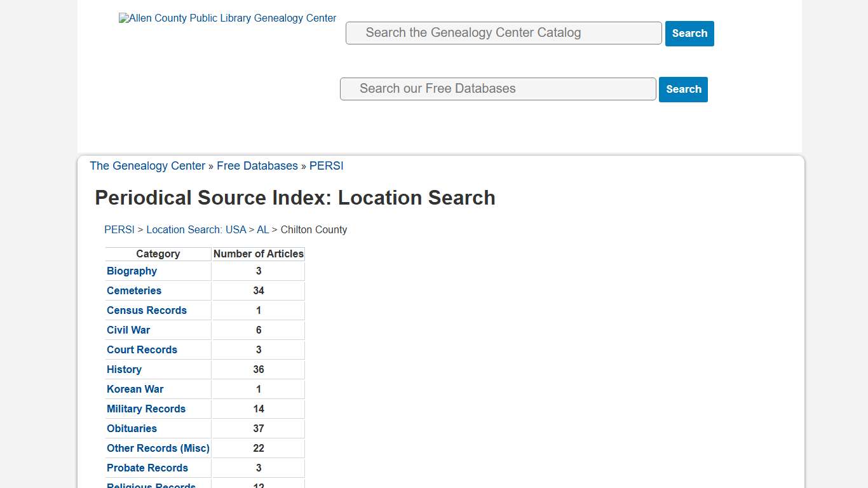Image resolution: width=868 pixels, height=488 pixels.
Task: Open Location Search: USA
Action: [196, 229]
